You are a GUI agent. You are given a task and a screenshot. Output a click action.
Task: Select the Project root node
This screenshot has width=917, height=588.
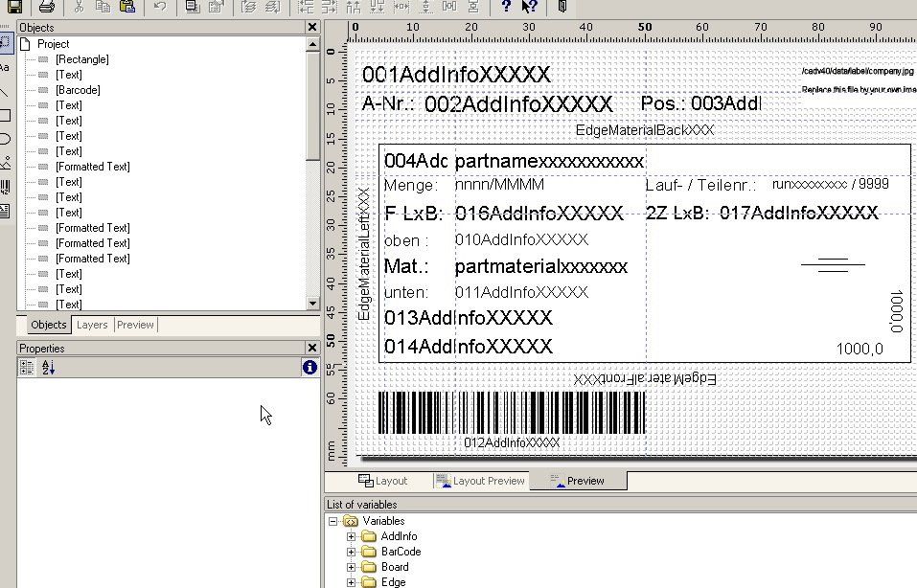[54, 44]
